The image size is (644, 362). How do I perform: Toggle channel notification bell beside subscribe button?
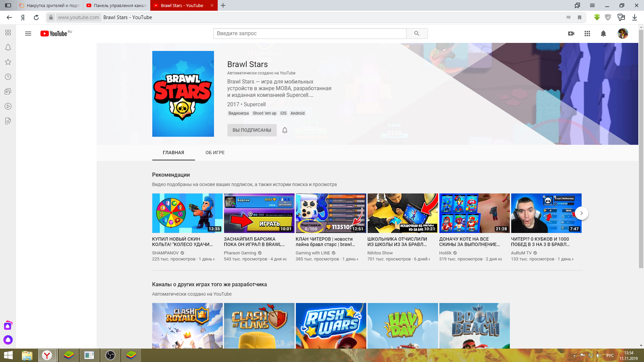point(285,130)
